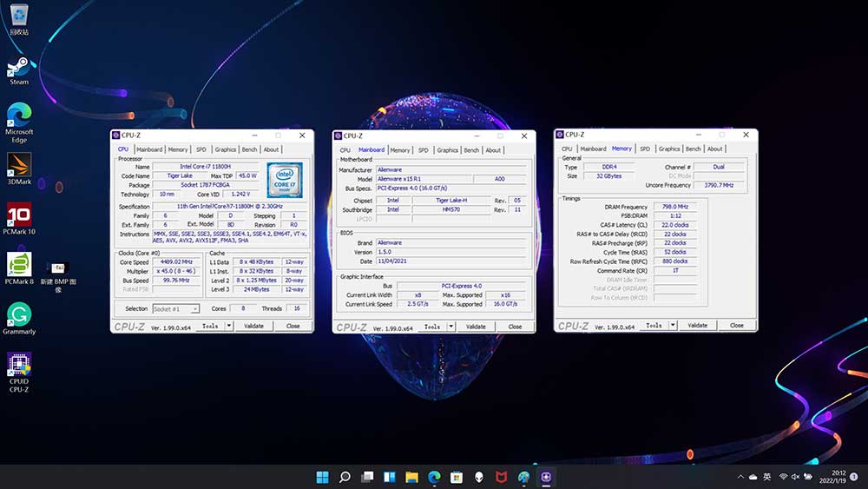Image resolution: width=868 pixels, height=489 pixels.
Task: Open the globe app icon on the taskbar
Action: click(523, 477)
